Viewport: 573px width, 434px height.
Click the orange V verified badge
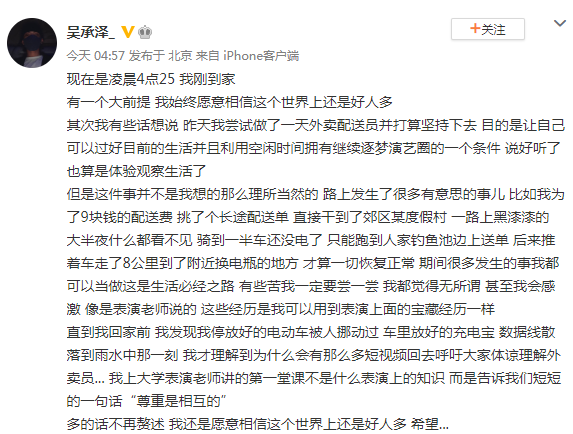click(128, 32)
